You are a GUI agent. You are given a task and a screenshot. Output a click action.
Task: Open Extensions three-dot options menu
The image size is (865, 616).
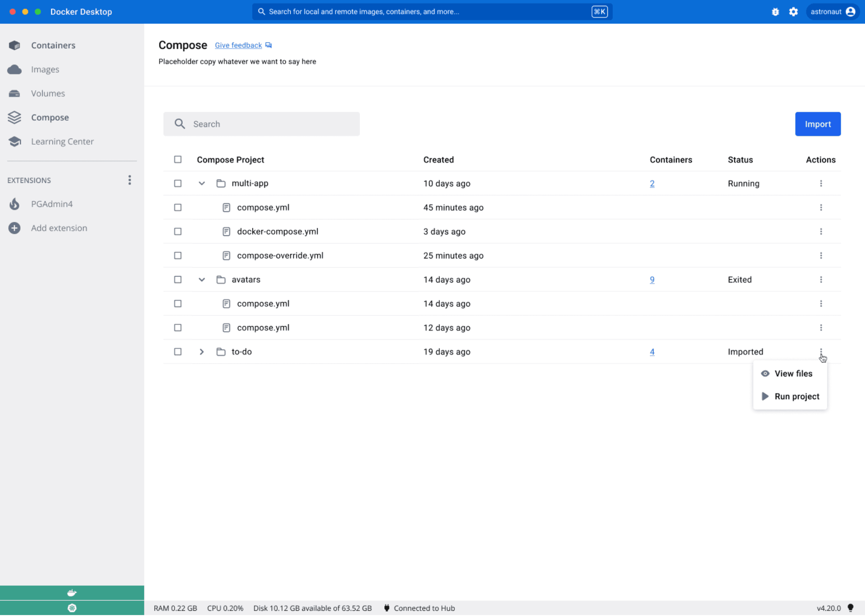tap(129, 180)
